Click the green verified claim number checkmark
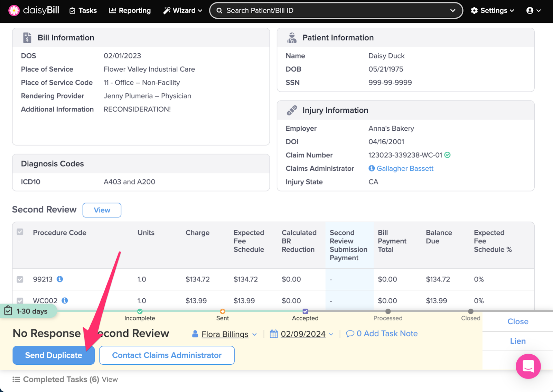The height and width of the screenshot is (392, 553). (448, 155)
